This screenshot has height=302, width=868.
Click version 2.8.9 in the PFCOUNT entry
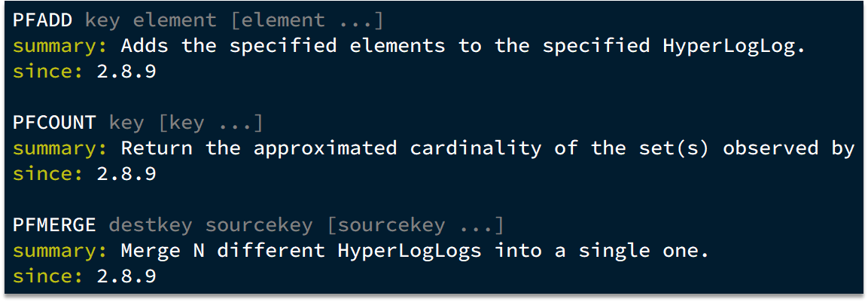click(126, 174)
